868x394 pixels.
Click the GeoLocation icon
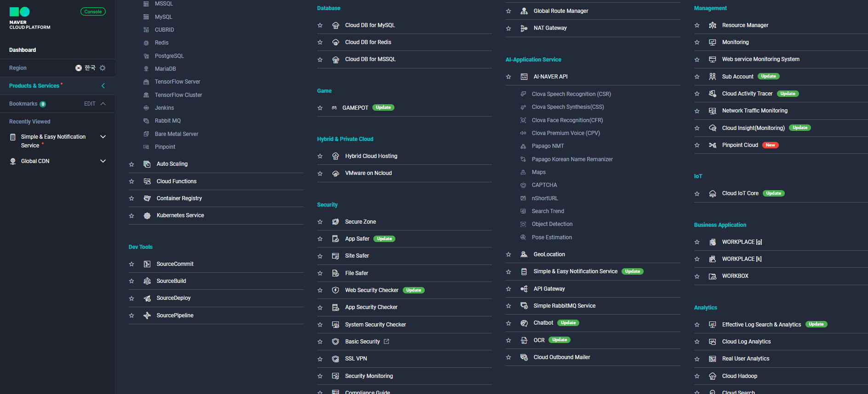(x=524, y=254)
